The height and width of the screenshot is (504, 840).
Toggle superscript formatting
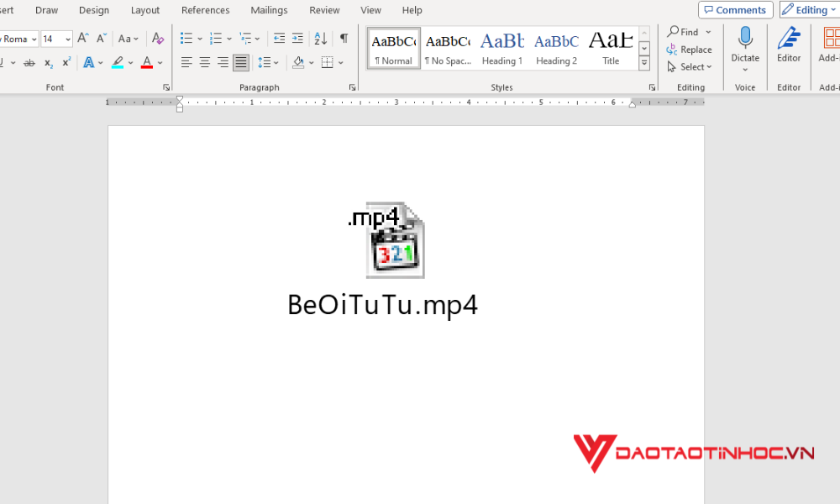pyautogui.click(x=66, y=63)
